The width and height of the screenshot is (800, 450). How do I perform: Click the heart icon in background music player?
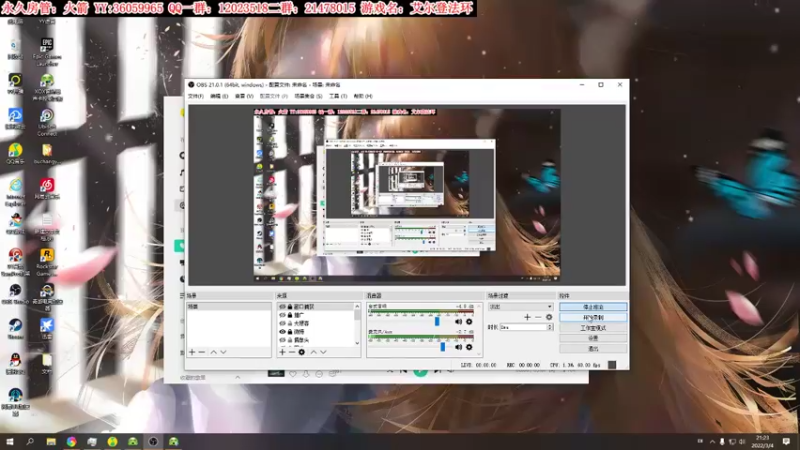(x=293, y=374)
